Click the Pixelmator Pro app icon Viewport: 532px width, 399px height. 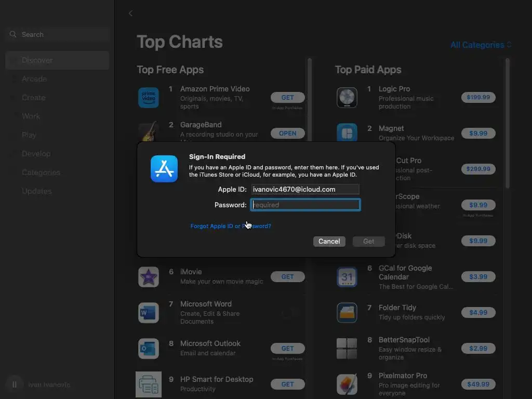click(x=347, y=384)
